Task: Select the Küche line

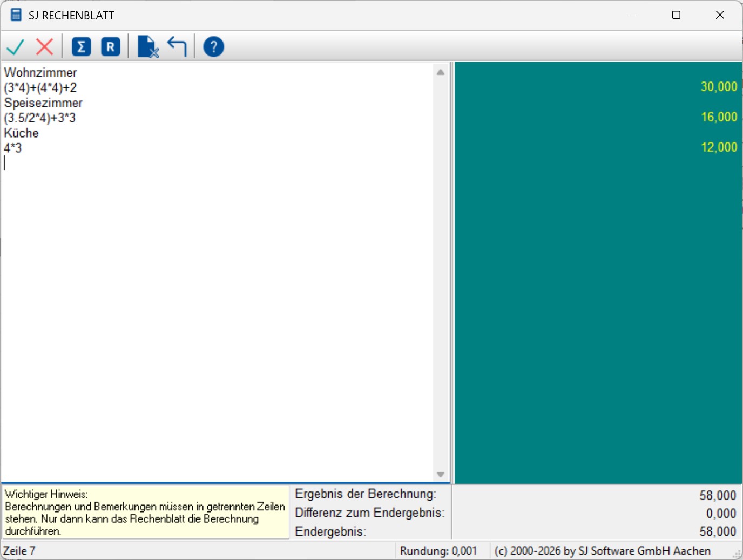Action: [x=22, y=133]
